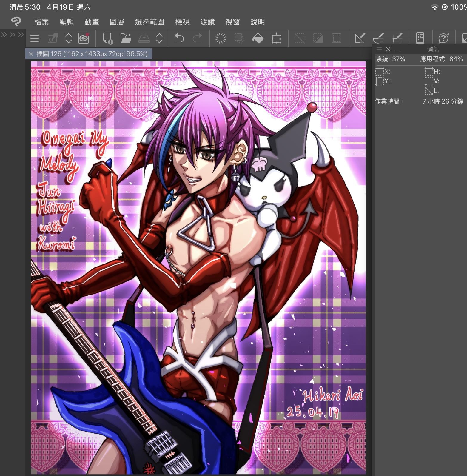467x476 pixels.
Task: Toggle Snap to Special Ruler
Action: coord(378,38)
